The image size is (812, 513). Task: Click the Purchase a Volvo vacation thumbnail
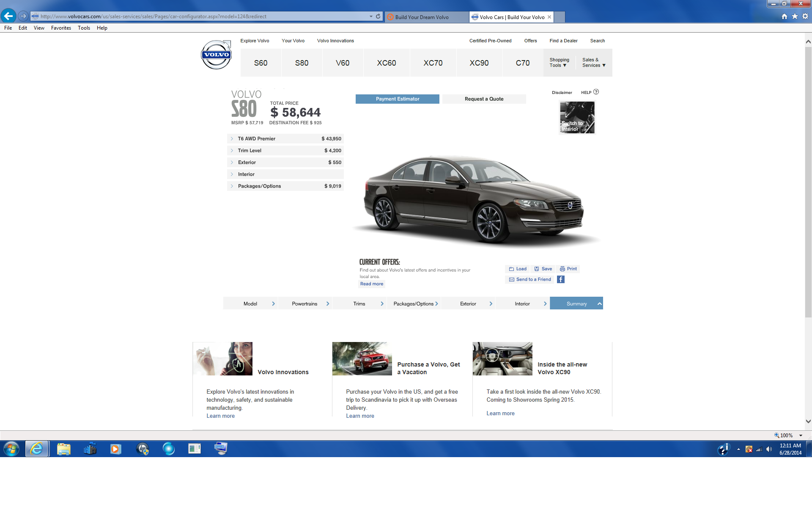tap(362, 359)
